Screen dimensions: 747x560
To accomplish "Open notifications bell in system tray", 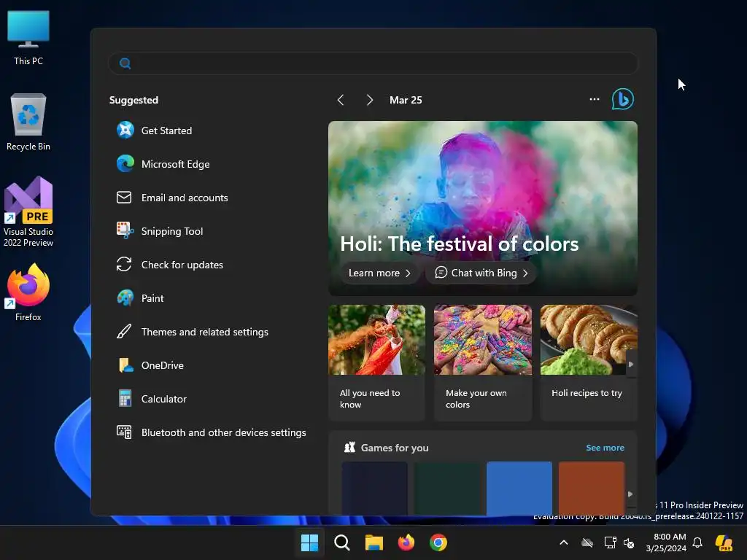I will coord(697,542).
